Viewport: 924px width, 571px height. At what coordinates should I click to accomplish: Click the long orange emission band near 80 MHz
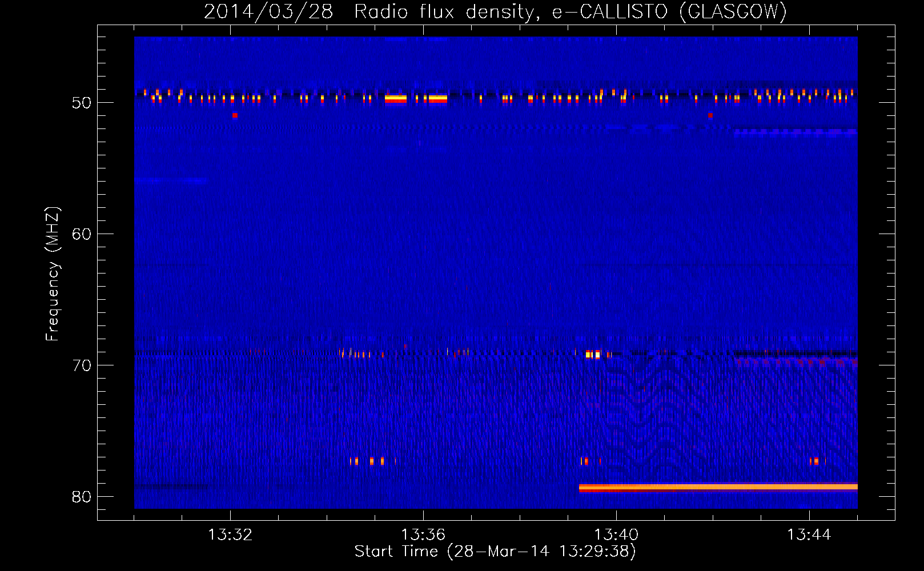pyautogui.click(x=718, y=488)
